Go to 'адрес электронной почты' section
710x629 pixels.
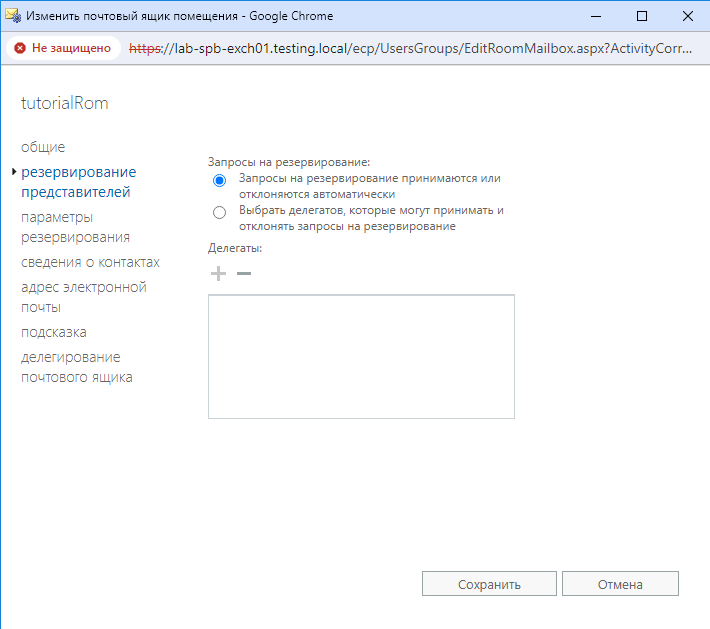coord(83,297)
